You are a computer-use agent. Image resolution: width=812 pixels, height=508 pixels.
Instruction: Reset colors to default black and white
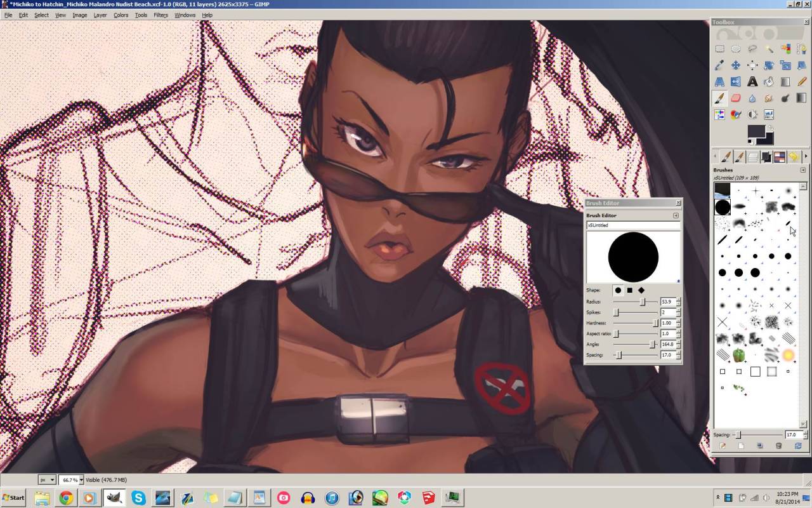750,142
